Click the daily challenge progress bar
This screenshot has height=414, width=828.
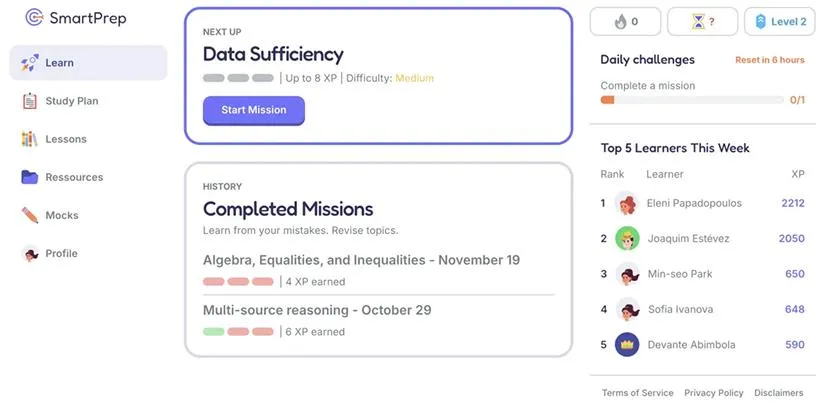pyautogui.click(x=692, y=100)
